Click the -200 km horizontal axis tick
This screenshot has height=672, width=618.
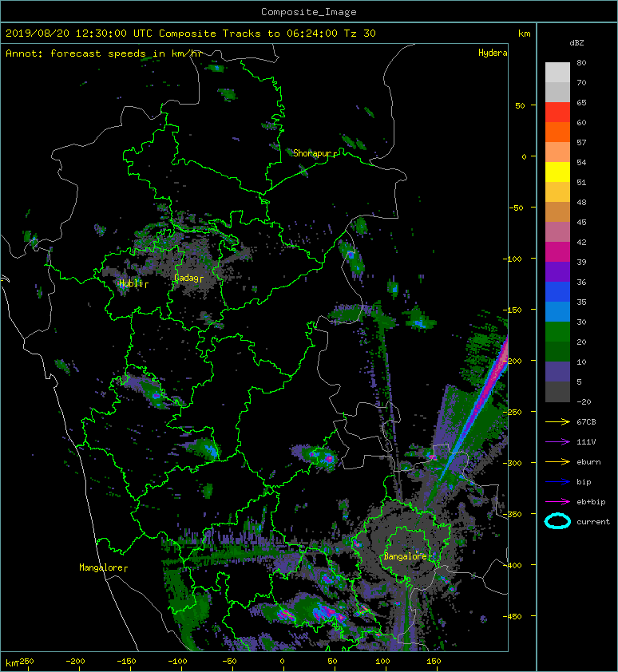(75, 662)
